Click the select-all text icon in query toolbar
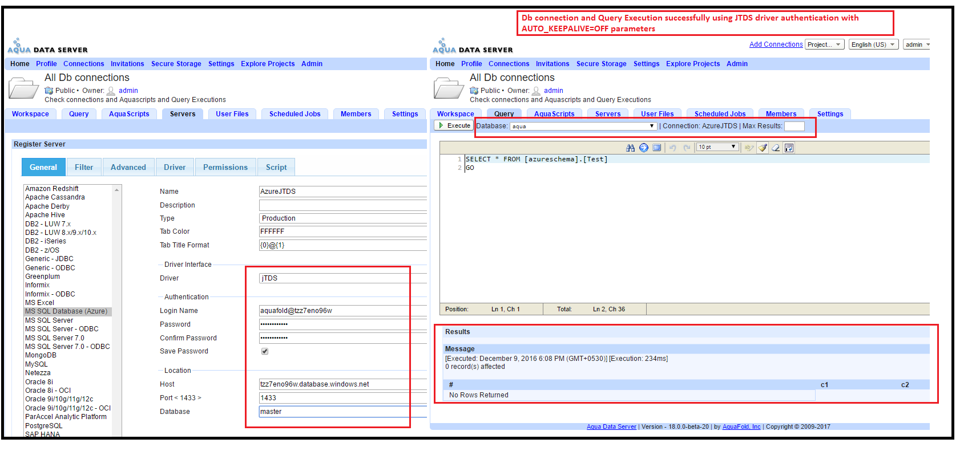Screen dimensions: 980x451 657,148
